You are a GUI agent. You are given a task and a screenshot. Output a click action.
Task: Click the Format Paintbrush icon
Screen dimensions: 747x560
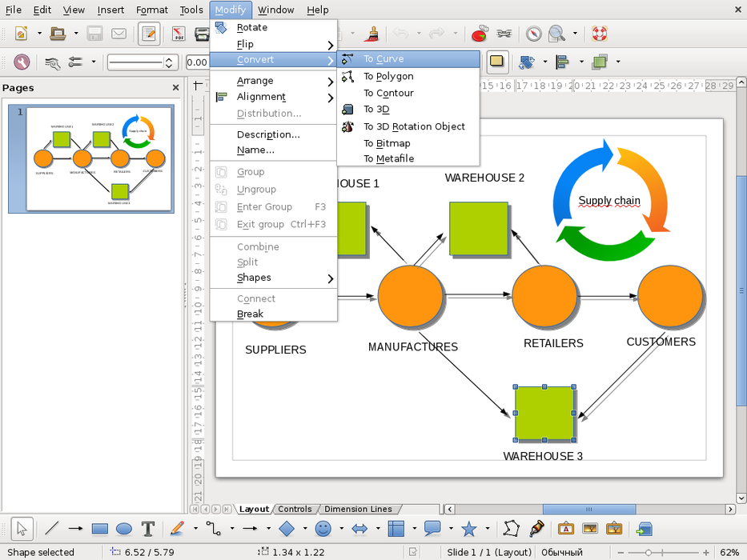coord(371,34)
